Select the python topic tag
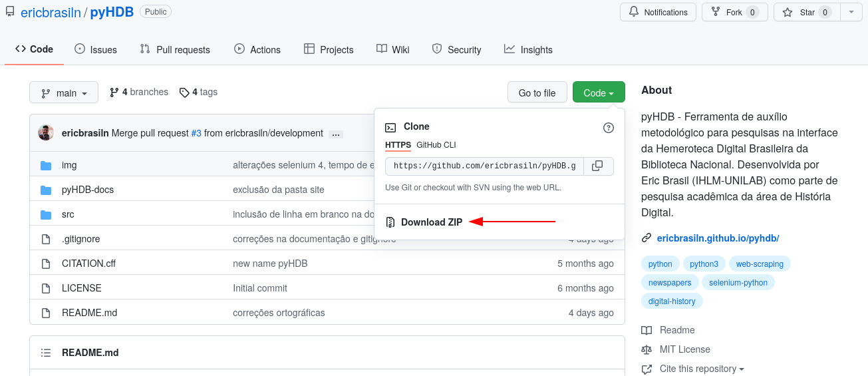The height and width of the screenshot is (376, 868). pos(660,264)
